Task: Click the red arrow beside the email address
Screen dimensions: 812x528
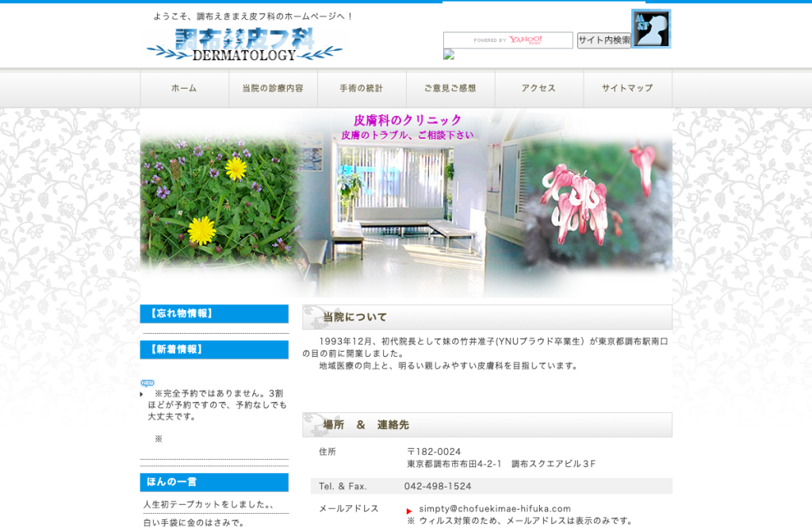Action: tap(409, 511)
